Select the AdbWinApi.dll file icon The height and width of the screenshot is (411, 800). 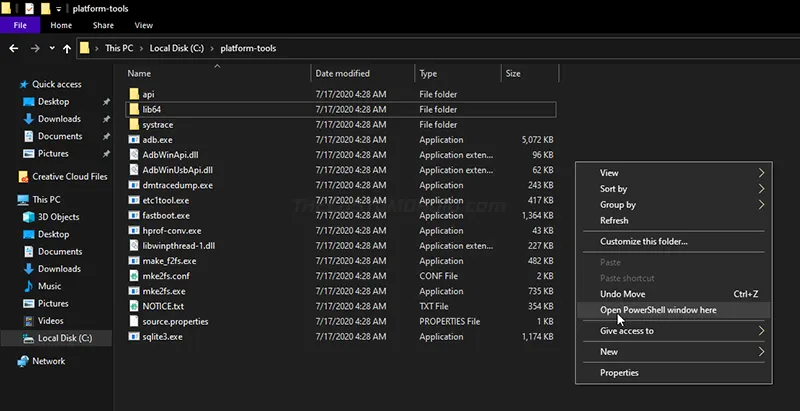tap(134, 155)
